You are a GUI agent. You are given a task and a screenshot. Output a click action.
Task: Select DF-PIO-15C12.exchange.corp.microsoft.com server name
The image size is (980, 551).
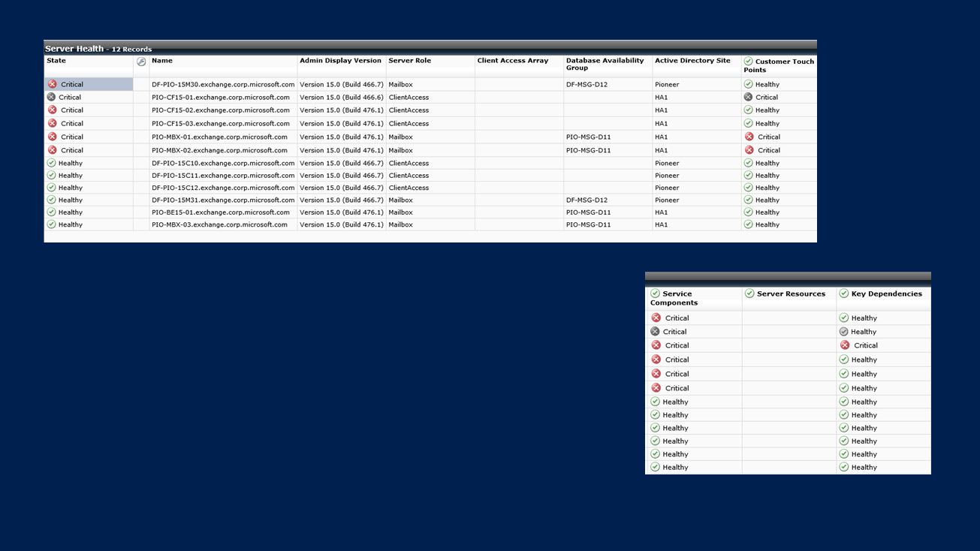tap(223, 188)
